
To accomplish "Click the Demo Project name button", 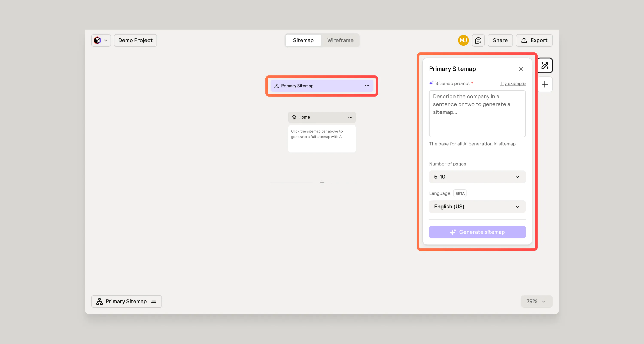I will (x=135, y=40).
